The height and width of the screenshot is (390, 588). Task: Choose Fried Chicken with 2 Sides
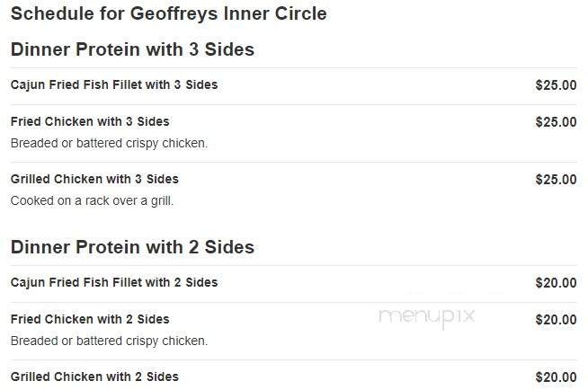tap(90, 319)
